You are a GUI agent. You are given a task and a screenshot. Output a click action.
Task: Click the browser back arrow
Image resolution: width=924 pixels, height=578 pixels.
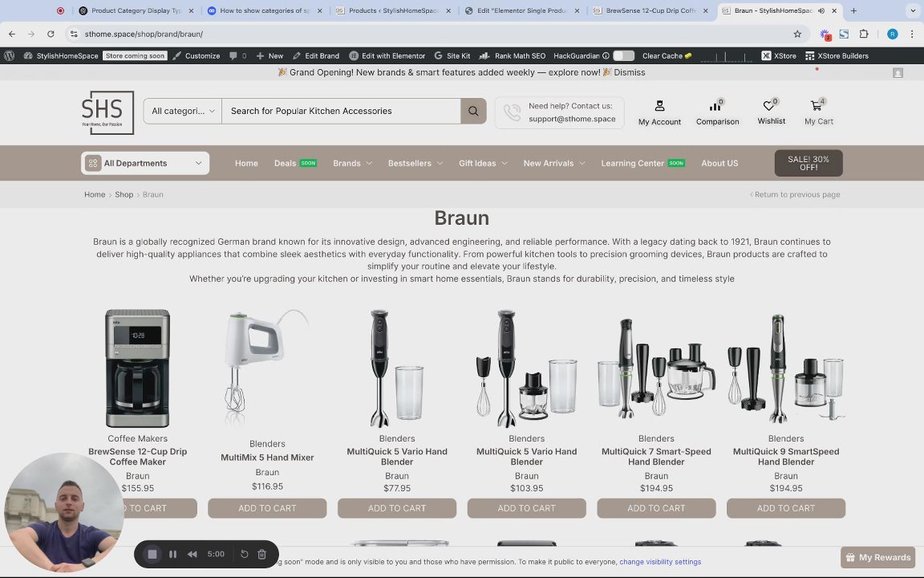tap(12, 35)
